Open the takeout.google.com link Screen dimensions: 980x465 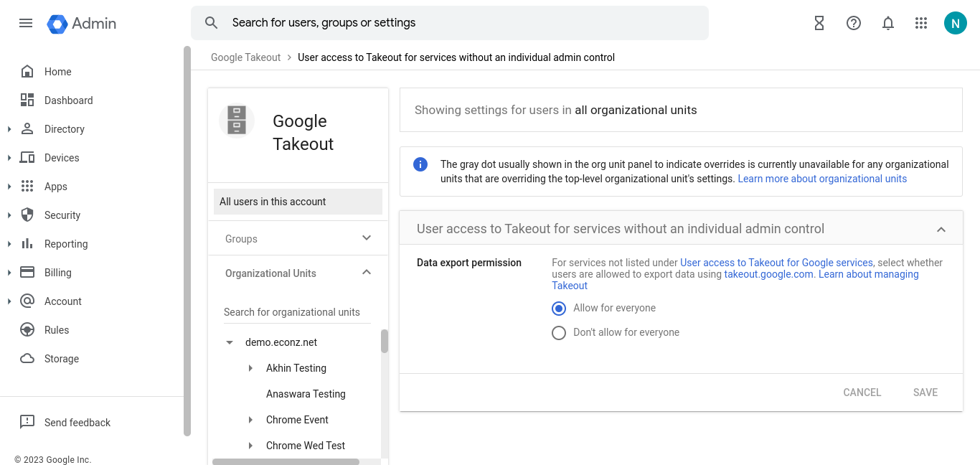click(769, 274)
